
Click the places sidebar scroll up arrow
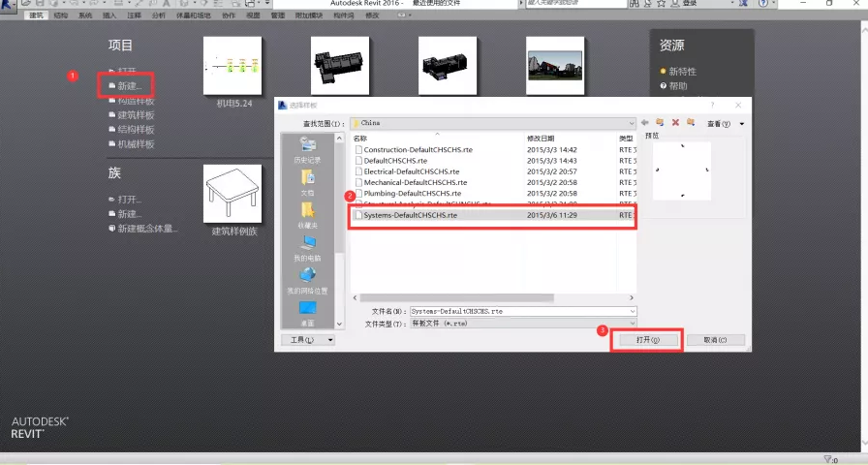339,138
